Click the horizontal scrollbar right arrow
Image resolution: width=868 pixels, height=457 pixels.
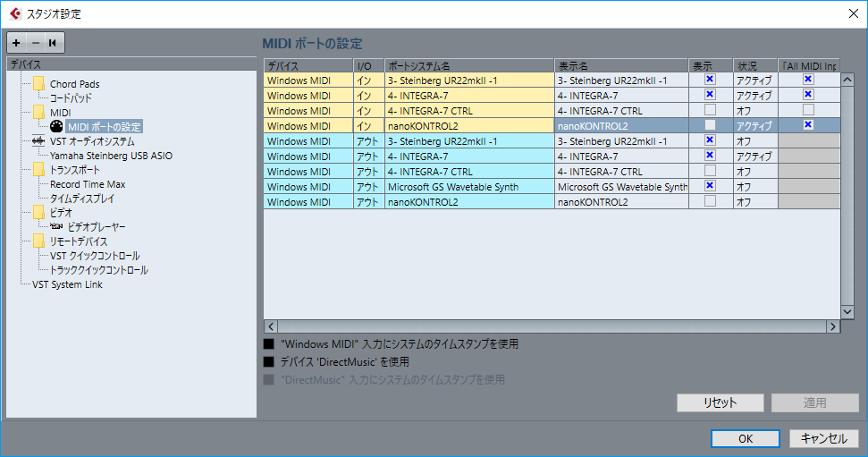[833, 326]
